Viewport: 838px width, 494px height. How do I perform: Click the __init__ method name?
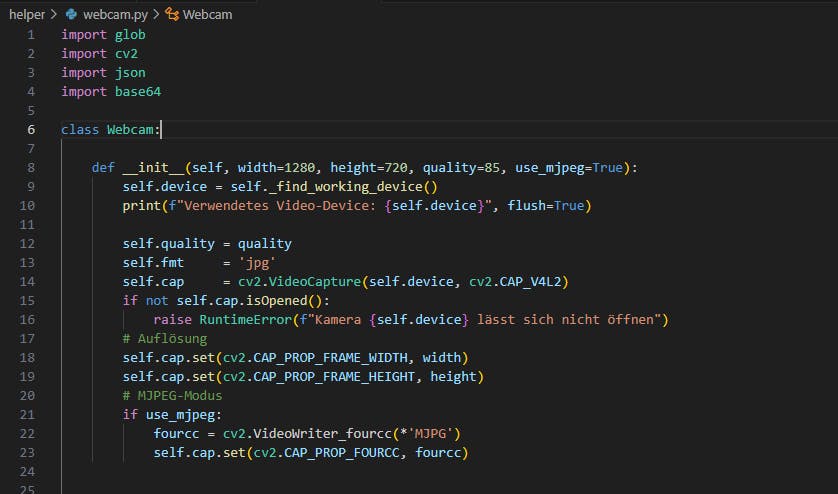tap(153, 168)
